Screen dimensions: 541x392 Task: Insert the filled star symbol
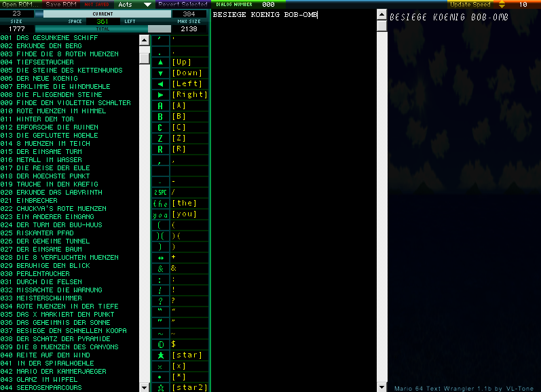[x=160, y=355]
